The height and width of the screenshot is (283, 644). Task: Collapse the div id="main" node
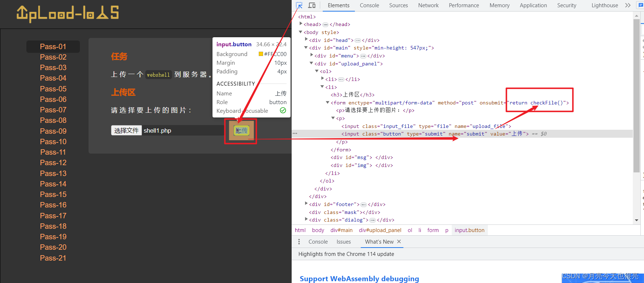pyautogui.click(x=306, y=47)
